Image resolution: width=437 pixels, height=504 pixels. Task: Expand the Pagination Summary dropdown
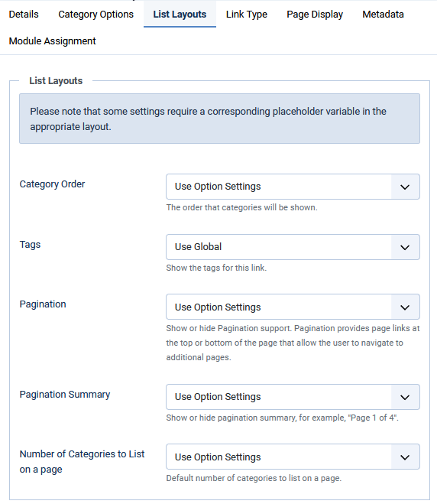pos(293,397)
